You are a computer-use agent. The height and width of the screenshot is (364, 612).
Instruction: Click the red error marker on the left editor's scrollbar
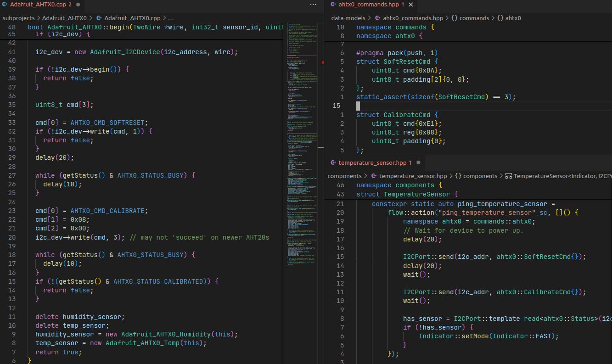tap(323, 62)
